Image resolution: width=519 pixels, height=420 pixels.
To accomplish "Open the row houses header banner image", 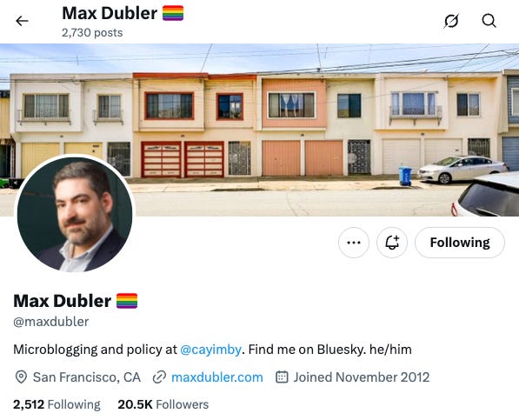I will [x=259, y=130].
